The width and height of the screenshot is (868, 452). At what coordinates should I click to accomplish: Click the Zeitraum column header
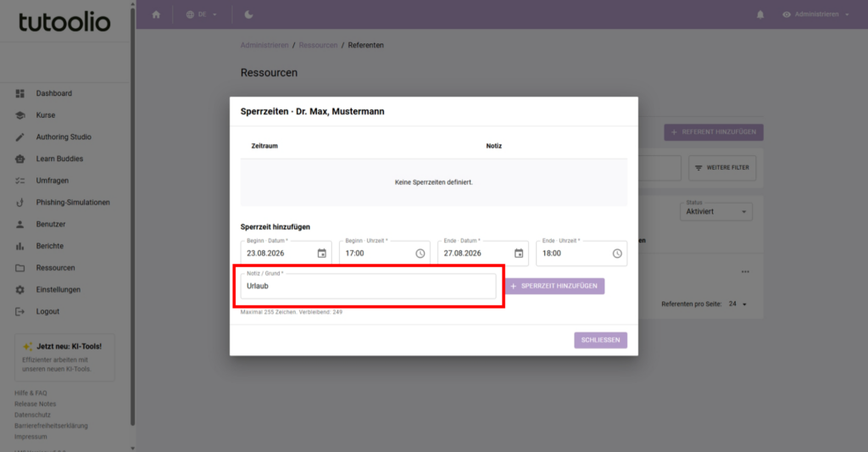pos(264,146)
